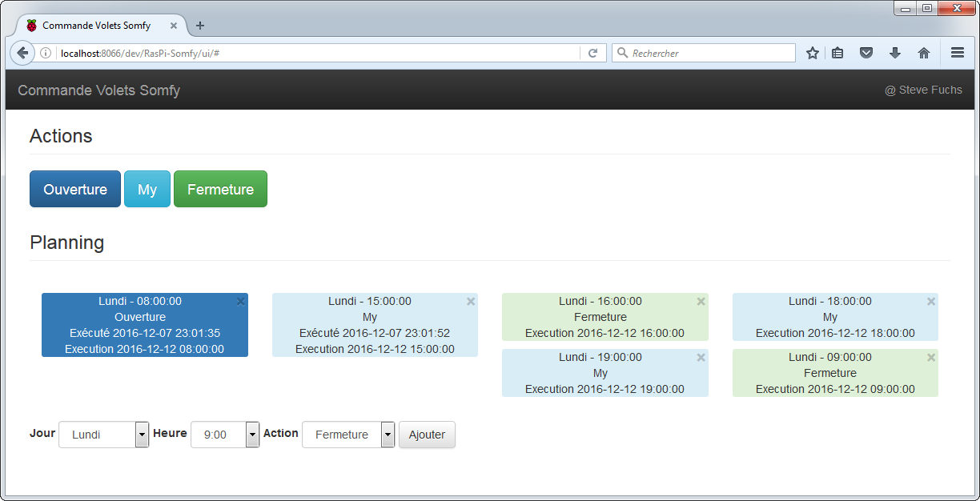Save page to Pocket icon
980x501 pixels.
pyautogui.click(x=866, y=53)
